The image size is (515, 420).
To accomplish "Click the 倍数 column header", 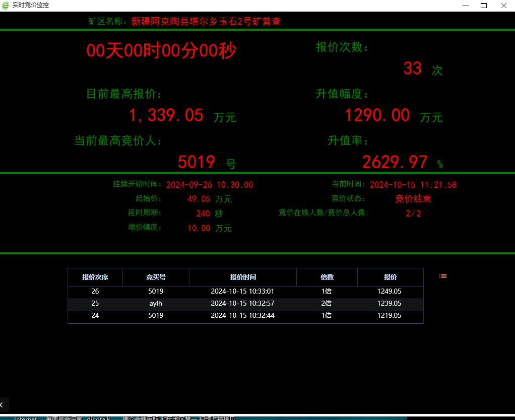I will click(327, 277).
